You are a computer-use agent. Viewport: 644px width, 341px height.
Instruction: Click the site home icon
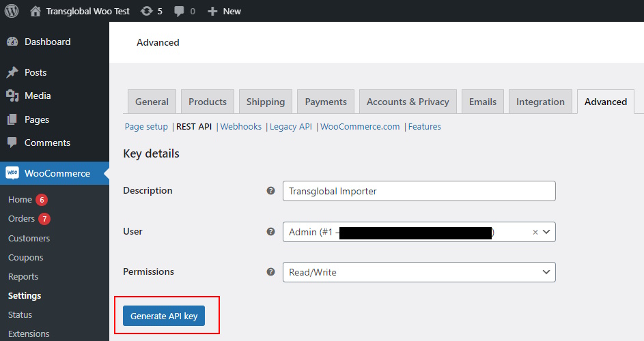[36, 11]
